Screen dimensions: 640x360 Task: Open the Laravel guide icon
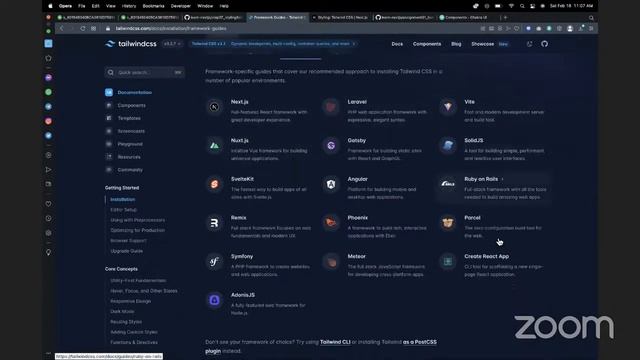tap(331, 107)
